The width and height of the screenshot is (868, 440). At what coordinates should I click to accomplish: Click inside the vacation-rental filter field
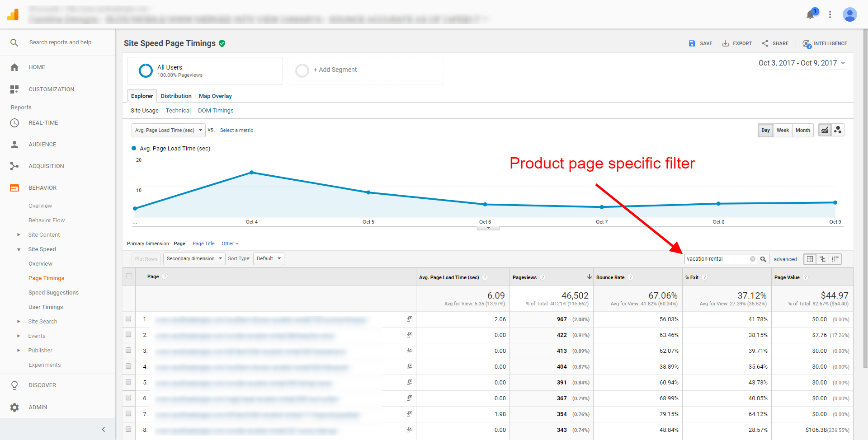(714, 258)
